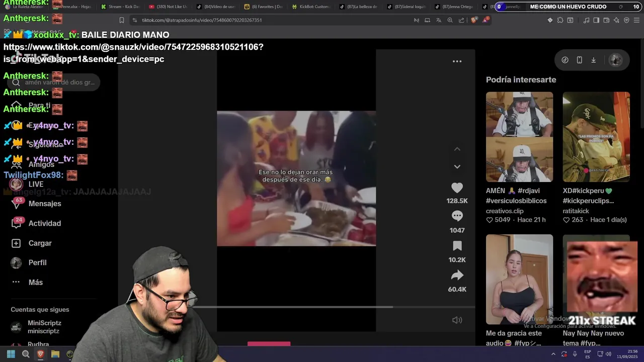Play or pause the TikTok video
Screen dimensions: 644x362
pos(296,178)
